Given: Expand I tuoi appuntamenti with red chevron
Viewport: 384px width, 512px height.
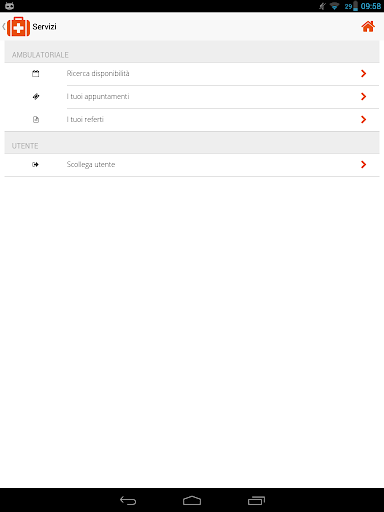Looking at the screenshot, I should tap(363, 97).
